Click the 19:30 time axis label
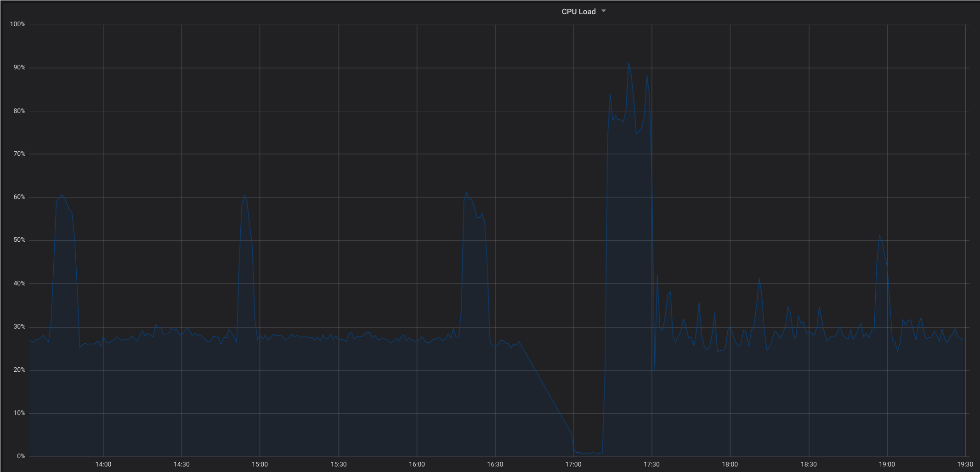The image size is (980, 472). 965,464
